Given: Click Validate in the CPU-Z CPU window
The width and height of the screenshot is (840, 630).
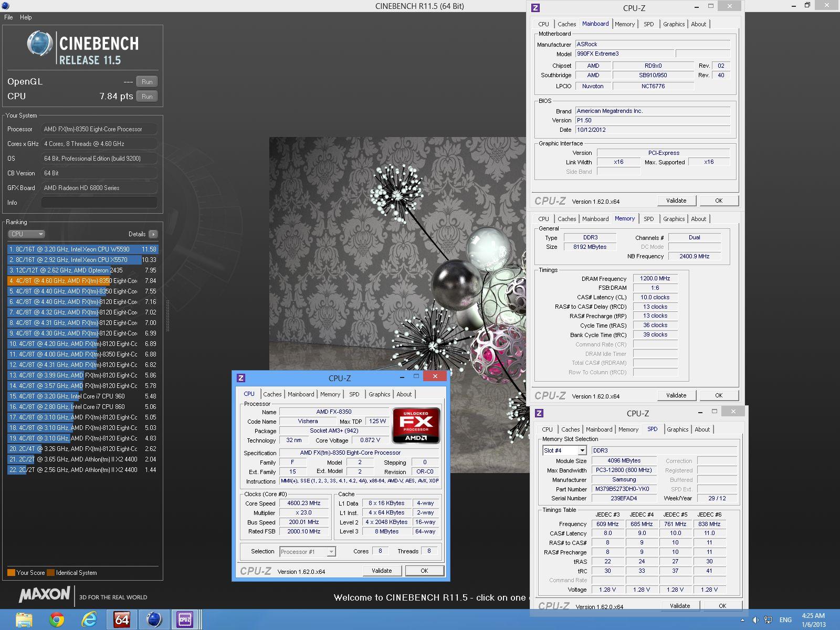Looking at the screenshot, I should [382, 571].
